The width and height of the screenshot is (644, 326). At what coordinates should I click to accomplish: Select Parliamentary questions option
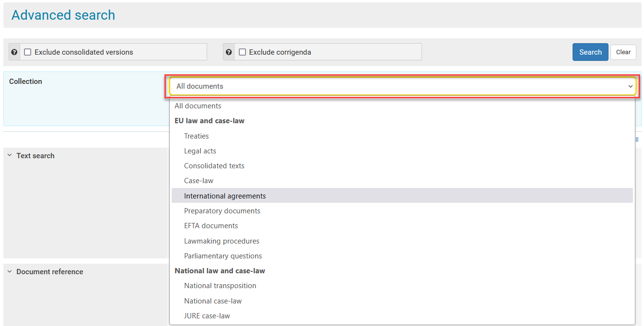pyautogui.click(x=402, y=256)
